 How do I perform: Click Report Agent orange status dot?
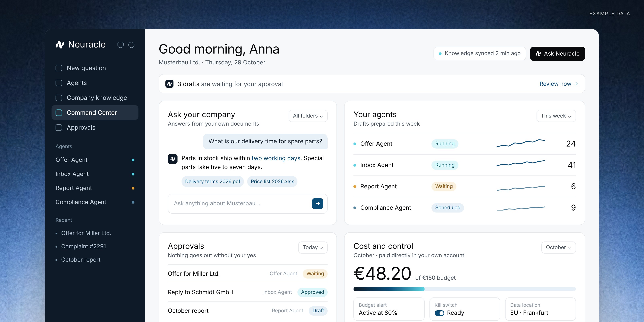(133, 188)
